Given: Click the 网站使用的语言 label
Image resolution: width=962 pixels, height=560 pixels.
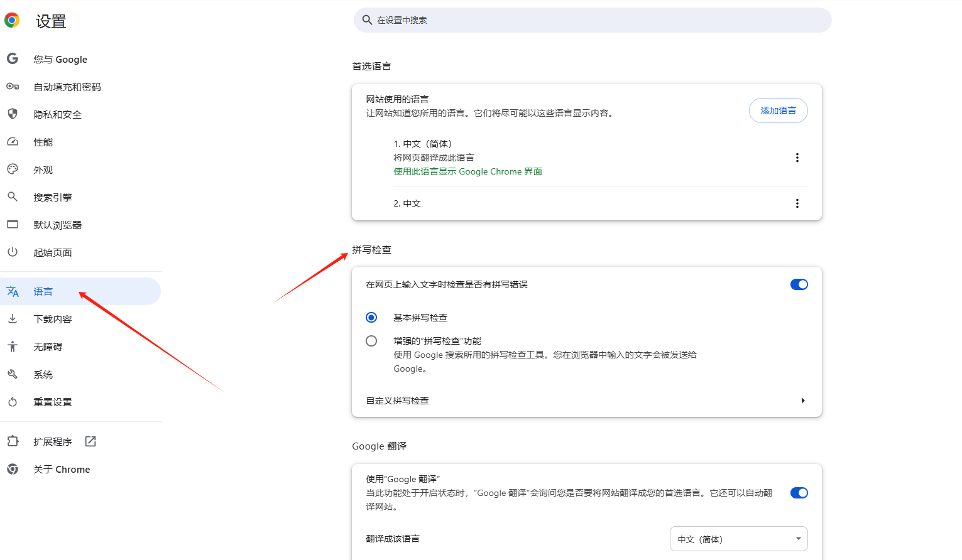Looking at the screenshot, I should coord(397,99).
